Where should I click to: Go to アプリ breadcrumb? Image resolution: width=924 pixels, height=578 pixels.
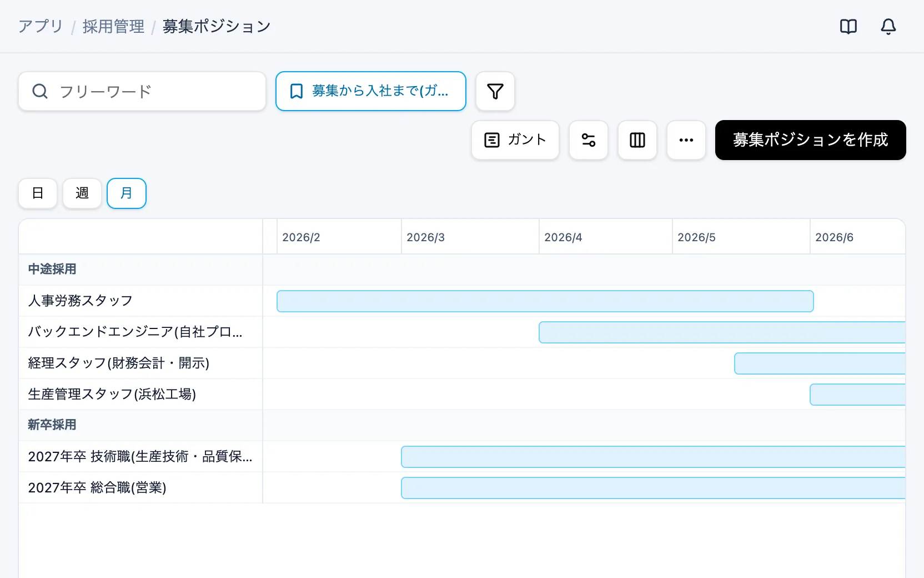41,26
